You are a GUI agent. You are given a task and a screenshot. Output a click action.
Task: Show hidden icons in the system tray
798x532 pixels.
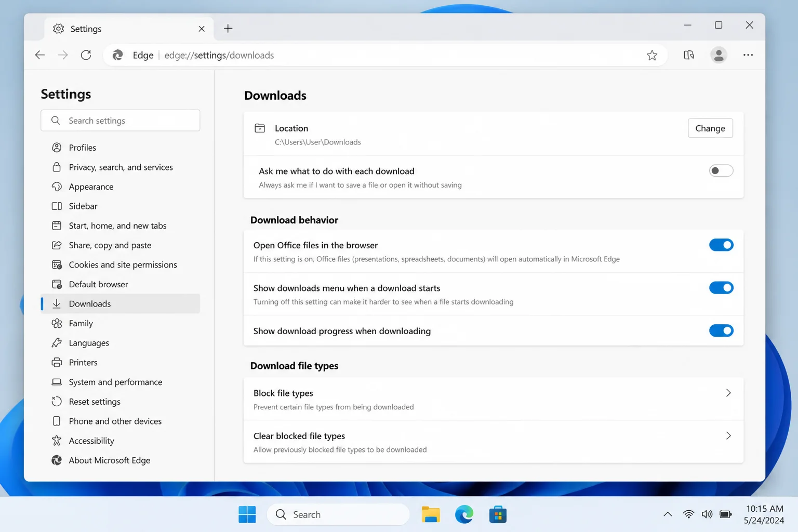pos(668,514)
